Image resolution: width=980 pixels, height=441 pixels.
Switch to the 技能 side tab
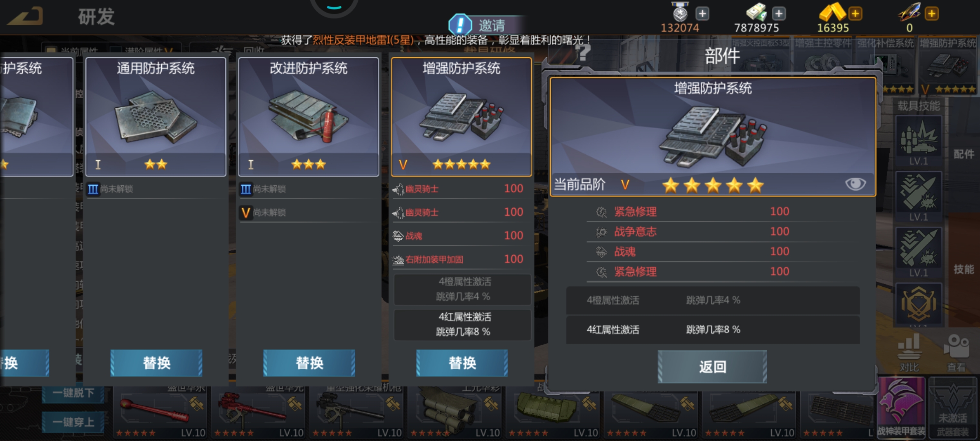[964, 269]
